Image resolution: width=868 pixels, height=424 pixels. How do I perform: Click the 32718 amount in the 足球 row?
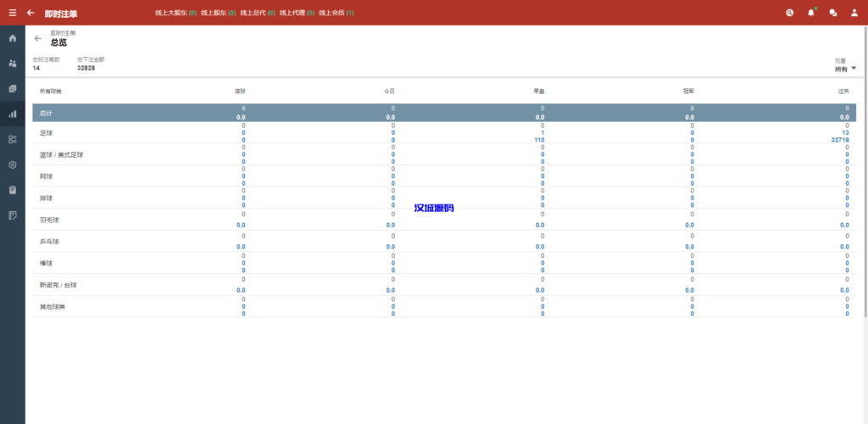tap(839, 140)
